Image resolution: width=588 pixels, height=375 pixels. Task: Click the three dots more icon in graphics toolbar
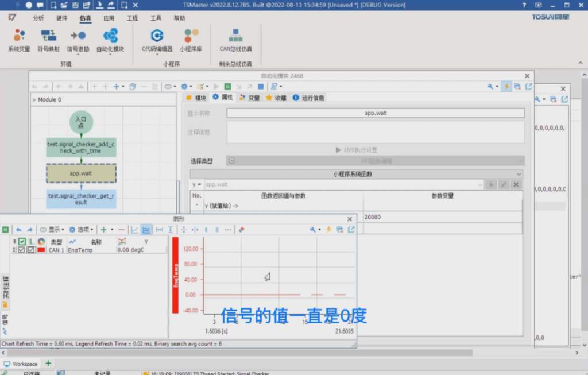click(228, 230)
